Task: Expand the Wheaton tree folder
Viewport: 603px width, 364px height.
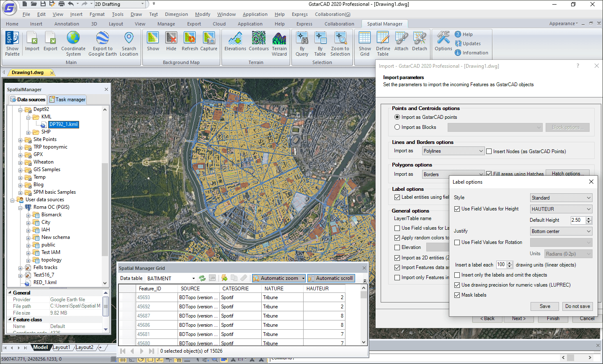Action: [x=20, y=162]
